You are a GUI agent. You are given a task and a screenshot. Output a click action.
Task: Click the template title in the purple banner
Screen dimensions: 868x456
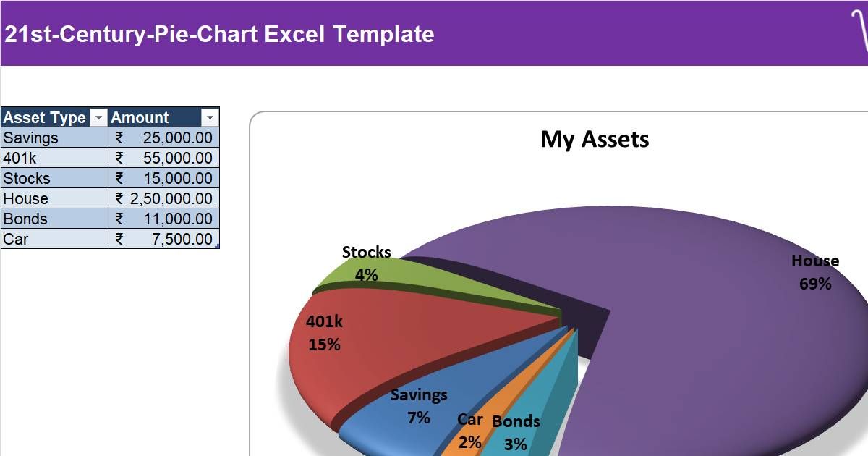coord(217,33)
